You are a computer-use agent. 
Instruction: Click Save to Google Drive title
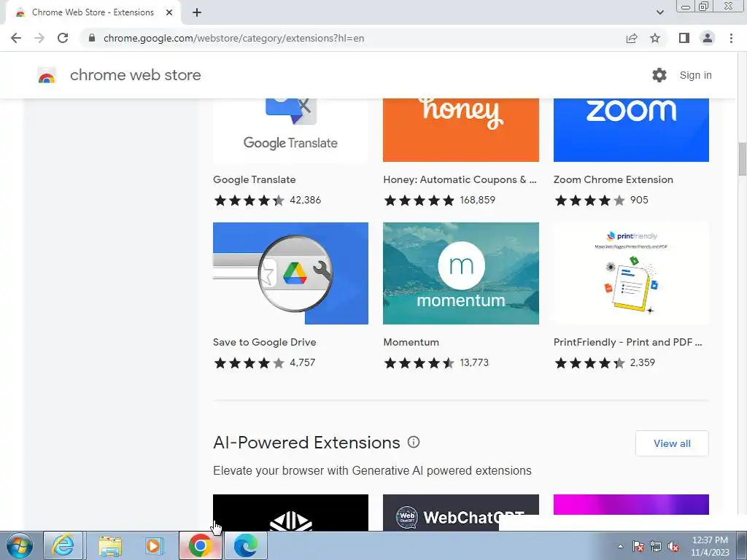click(264, 342)
